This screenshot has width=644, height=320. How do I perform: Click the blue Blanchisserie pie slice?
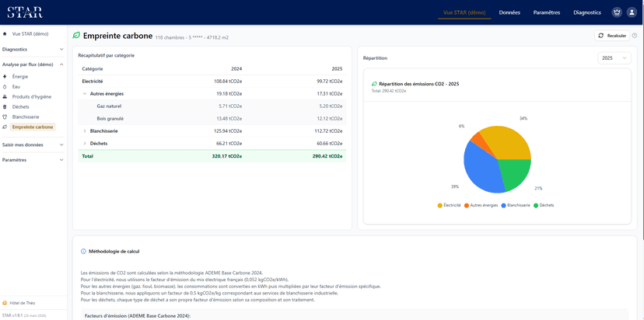coord(481,169)
